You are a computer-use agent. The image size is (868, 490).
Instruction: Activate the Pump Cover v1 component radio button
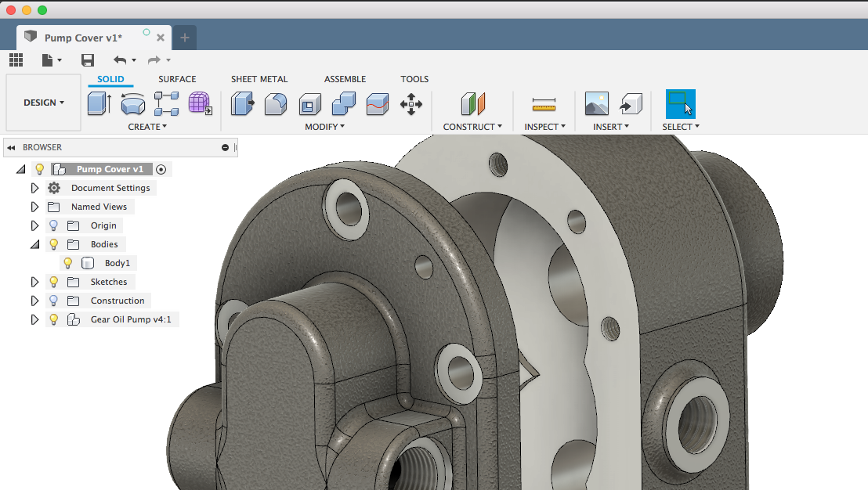tap(161, 169)
